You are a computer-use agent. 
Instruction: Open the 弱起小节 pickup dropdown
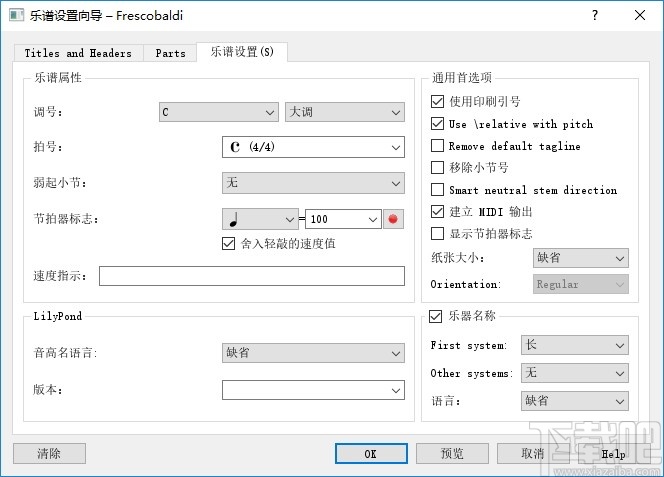tap(313, 183)
